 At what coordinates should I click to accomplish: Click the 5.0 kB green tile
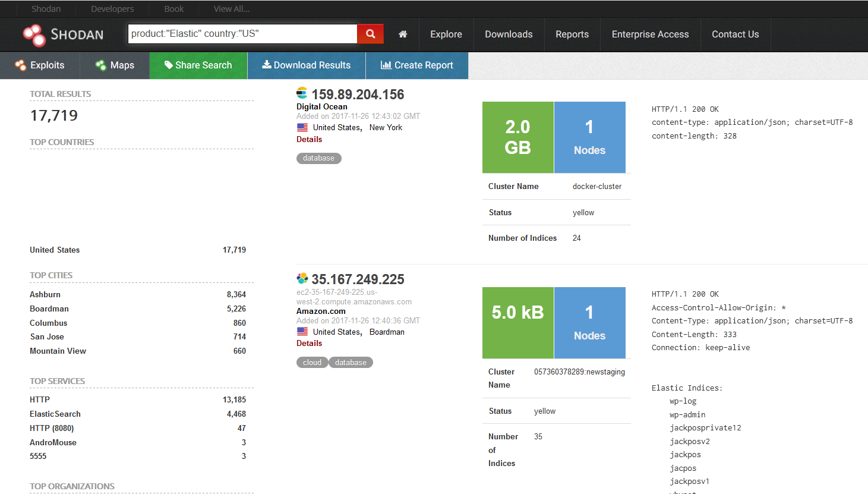point(518,323)
